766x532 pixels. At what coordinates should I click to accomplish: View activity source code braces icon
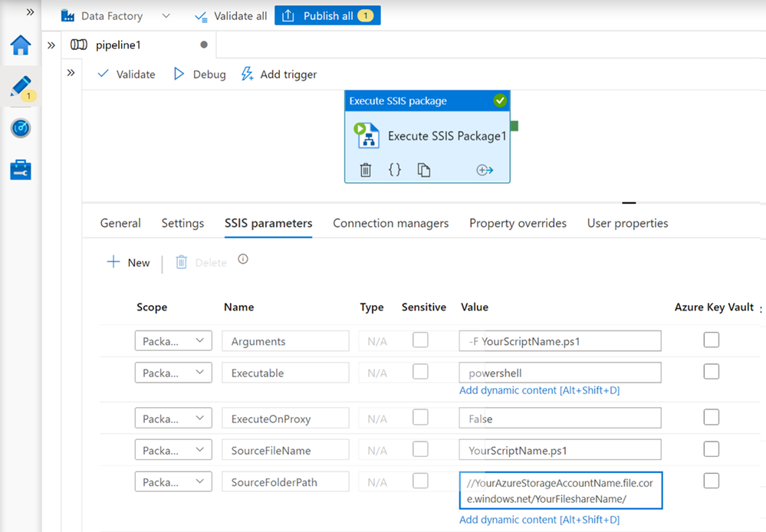(x=395, y=169)
